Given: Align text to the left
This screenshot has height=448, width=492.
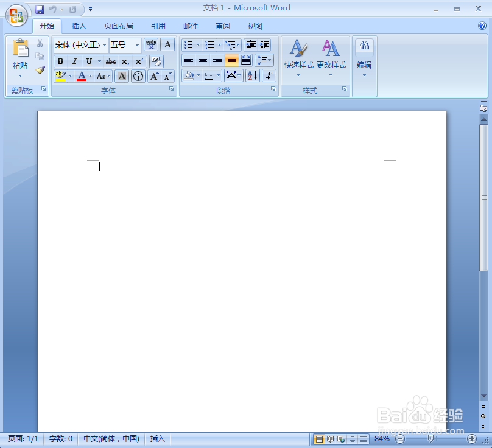Looking at the screenshot, I should pyautogui.click(x=189, y=60).
